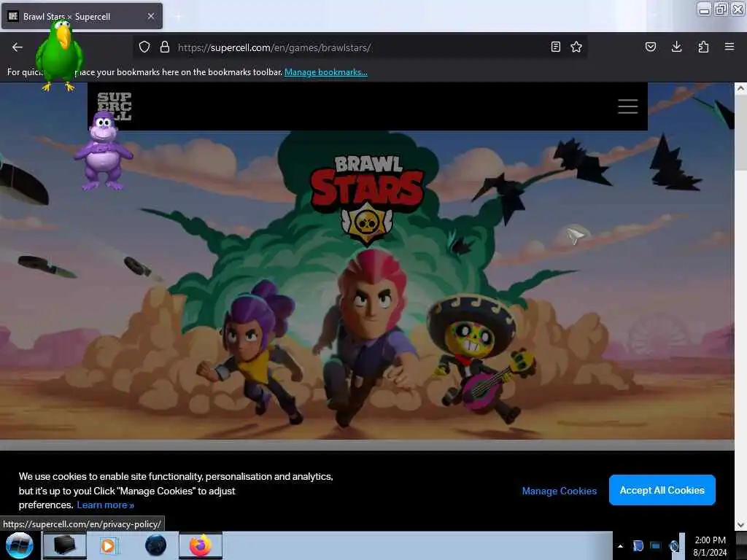Click the page scrollbar down arrow
This screenshot has height=560, width=747.
point(740,525)
